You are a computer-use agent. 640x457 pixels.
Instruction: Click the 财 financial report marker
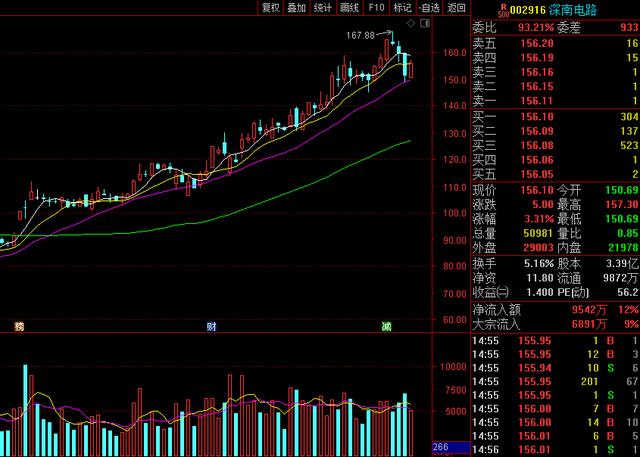pos(211,327)
